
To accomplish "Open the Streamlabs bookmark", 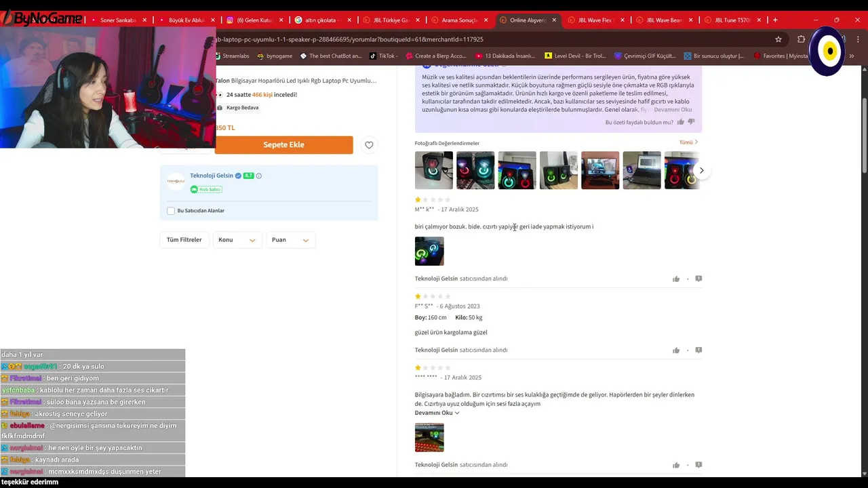I will [232, 56].
